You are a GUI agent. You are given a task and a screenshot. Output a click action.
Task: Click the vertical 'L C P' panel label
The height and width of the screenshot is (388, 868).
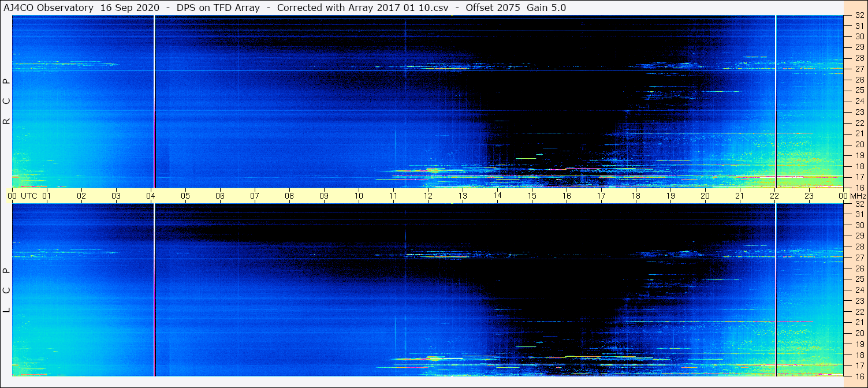(x=7, y=290)
